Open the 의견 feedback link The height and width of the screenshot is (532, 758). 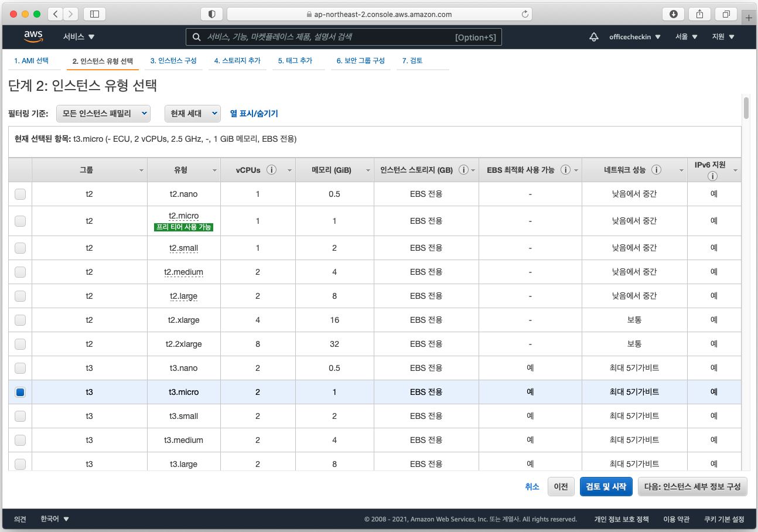(21, 519)
